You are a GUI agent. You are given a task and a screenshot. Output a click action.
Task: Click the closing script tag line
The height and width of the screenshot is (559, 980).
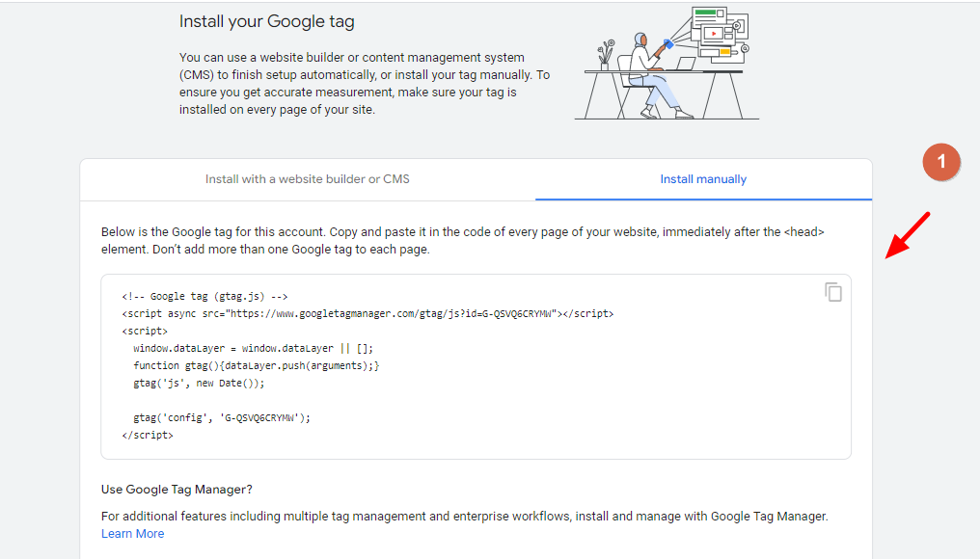pyautogui.click(x=148, y=436)
